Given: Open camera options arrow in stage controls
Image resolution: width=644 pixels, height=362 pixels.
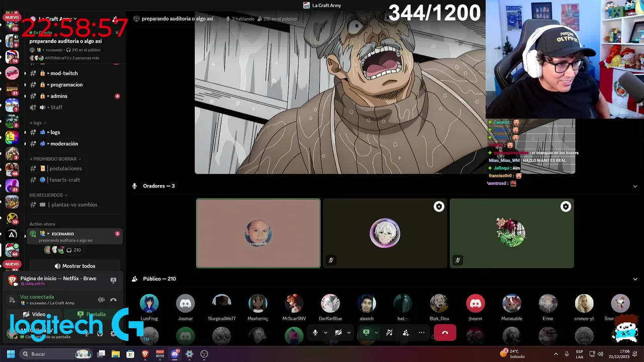Looking at the screenshot, I should pyautogui.click(x=349, y=332).
